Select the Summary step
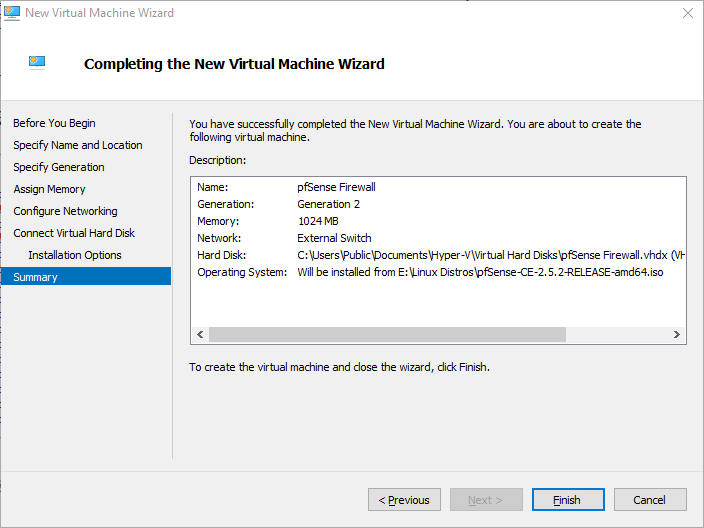 click(x=35, y=277)
